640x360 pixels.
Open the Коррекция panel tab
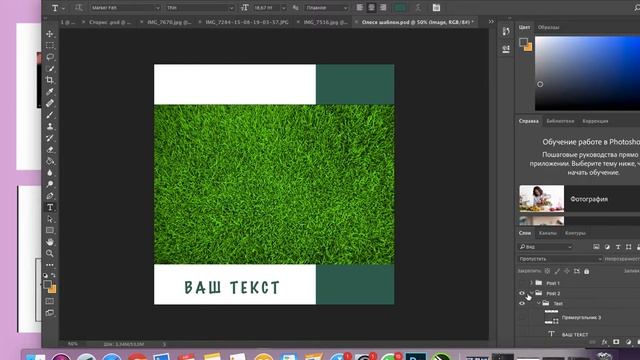pyautogui.click(x=595, y=121)
